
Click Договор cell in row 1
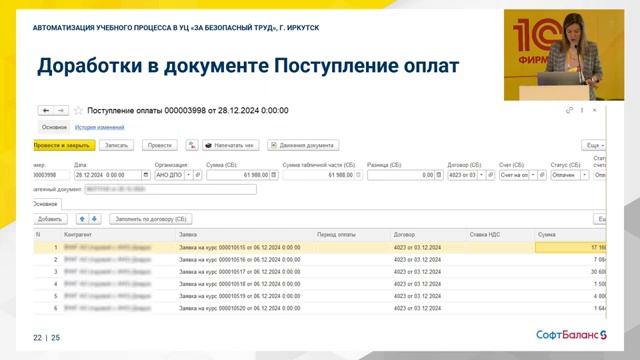(429, 247)
